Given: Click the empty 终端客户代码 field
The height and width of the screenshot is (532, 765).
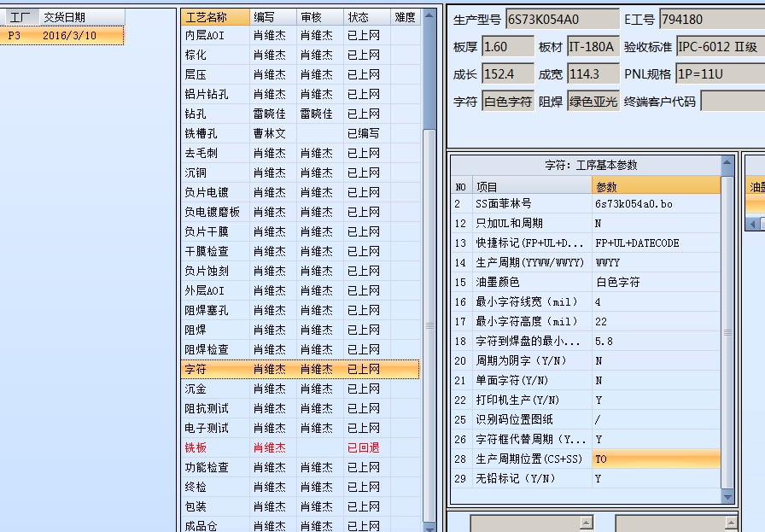Looking at the screenshot, I should (733, 102).
